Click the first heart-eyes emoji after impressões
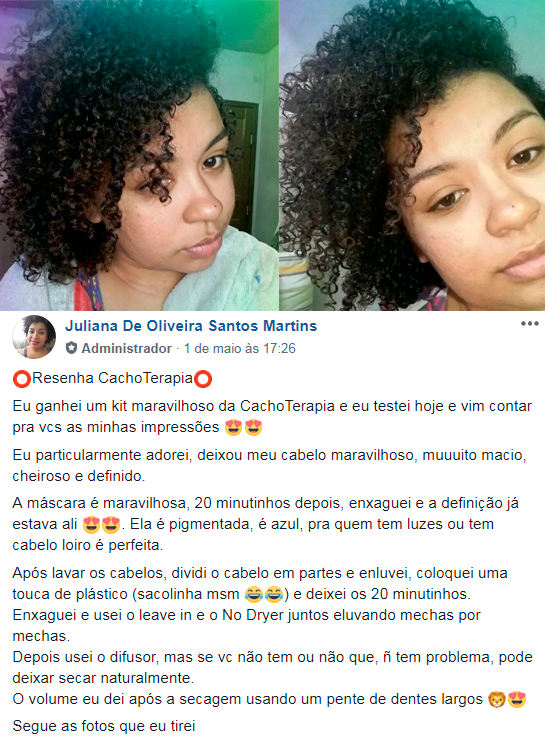This screenshot has width=545, height=746. [x=233, y=427]
